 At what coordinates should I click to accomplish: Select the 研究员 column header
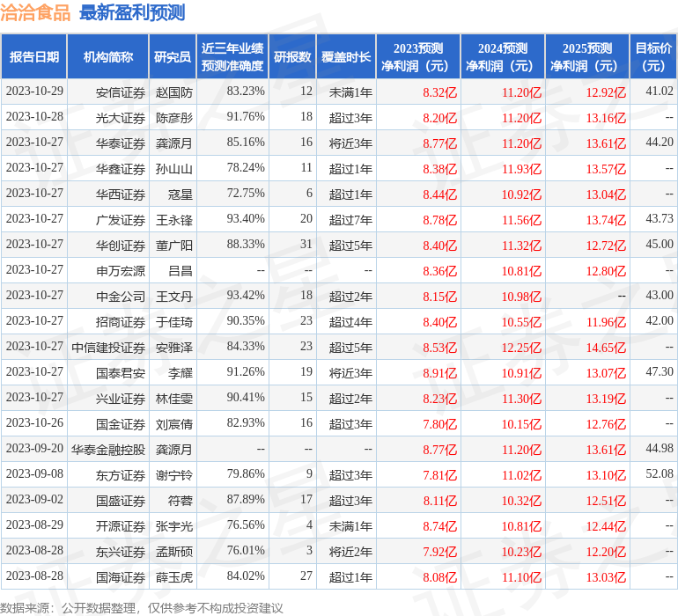pyautogui.click(x=173, y=56)
